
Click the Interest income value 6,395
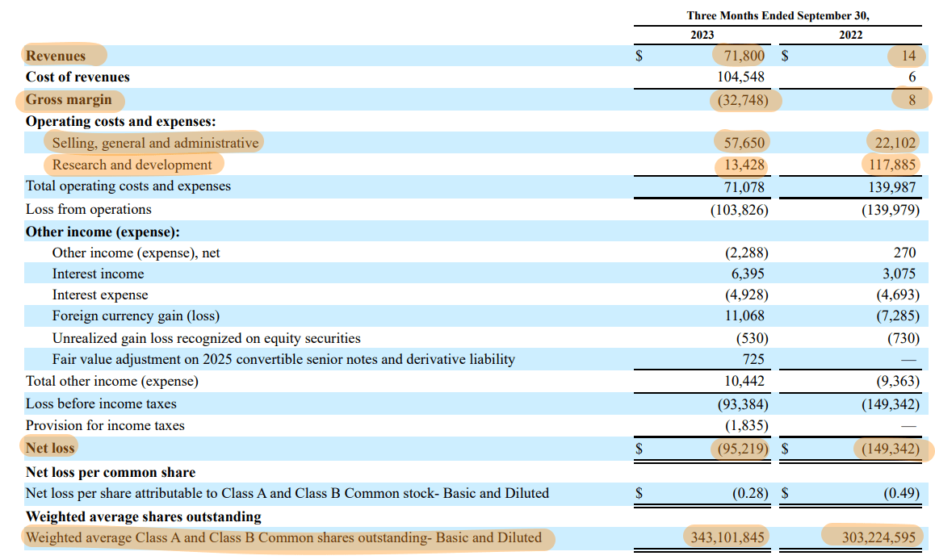point(744,274)
